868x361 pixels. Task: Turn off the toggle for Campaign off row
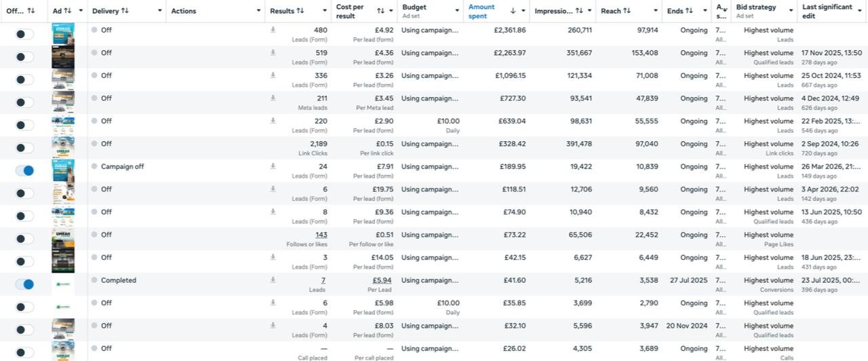pos(24,170)
